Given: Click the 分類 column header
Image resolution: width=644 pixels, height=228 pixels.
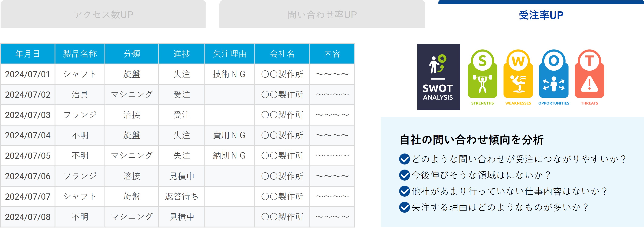Looking at the screenshot, I should (x=132, y=54).
